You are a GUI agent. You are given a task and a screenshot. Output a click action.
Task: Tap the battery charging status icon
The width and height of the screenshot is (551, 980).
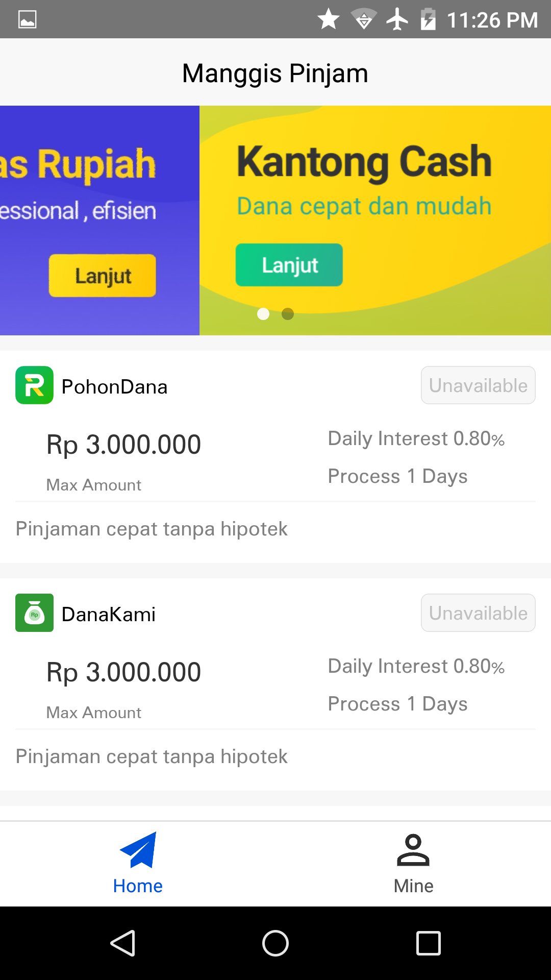(428, 19)
